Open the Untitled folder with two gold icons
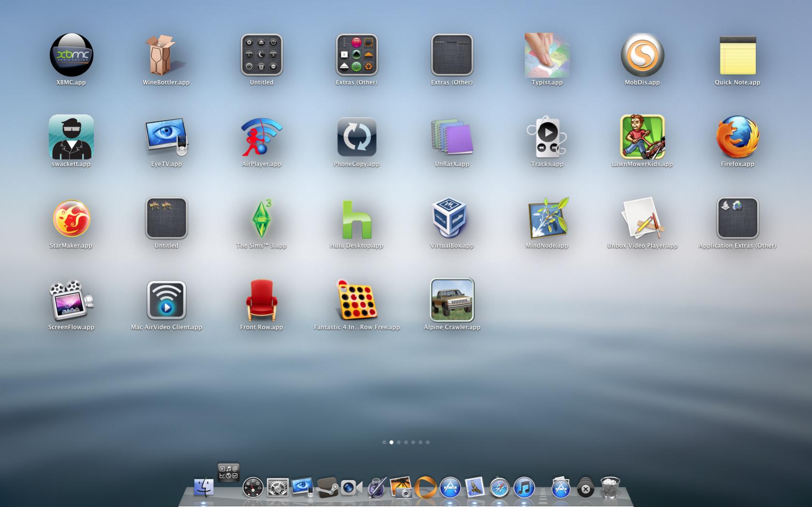Image resolution: width=812 pixels, height=507 pixels. coord(166,218)
